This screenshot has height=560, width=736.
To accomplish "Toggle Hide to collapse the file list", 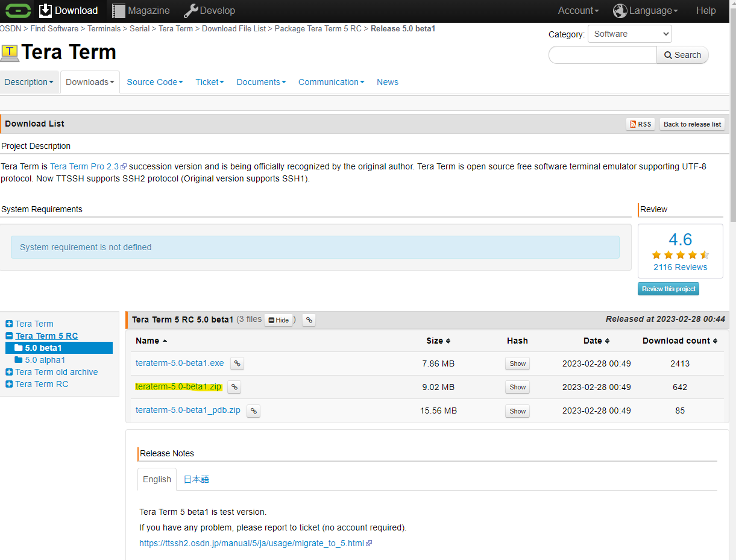I will point(278,319).
